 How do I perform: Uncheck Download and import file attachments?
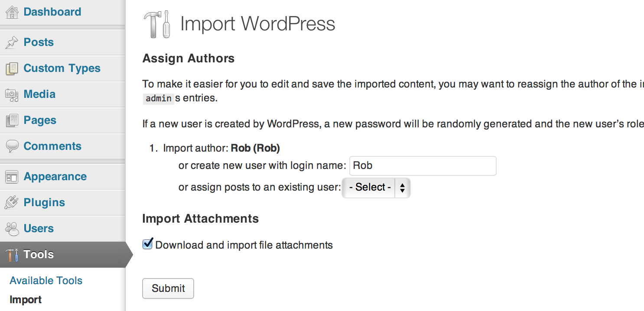(148, 244)
